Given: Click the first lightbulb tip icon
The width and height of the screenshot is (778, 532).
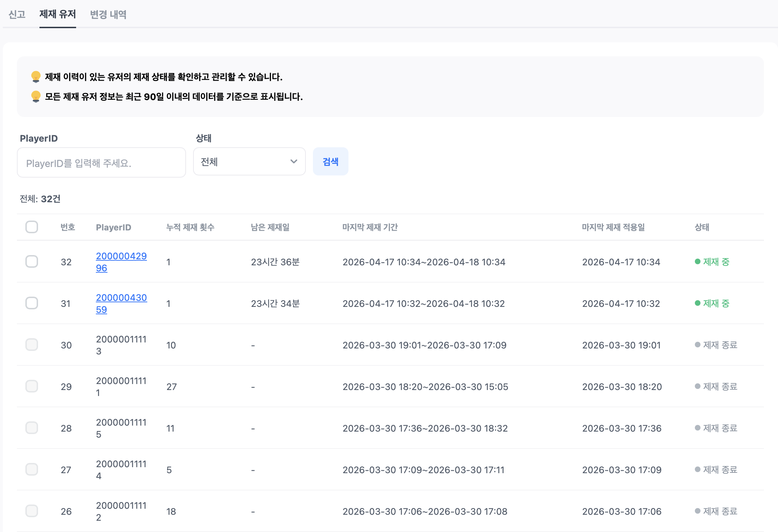Looking at the screenshot, I should 36,76.
